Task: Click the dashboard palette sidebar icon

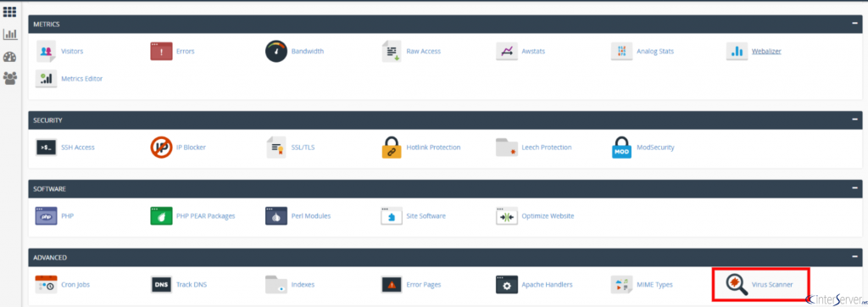Action: 9,57
